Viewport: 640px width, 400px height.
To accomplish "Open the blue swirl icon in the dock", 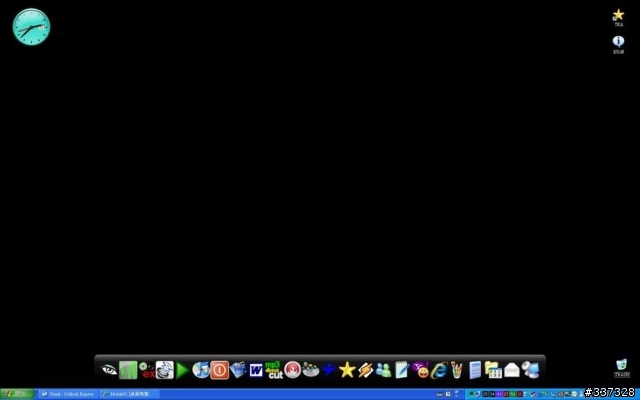I will 164,370.
